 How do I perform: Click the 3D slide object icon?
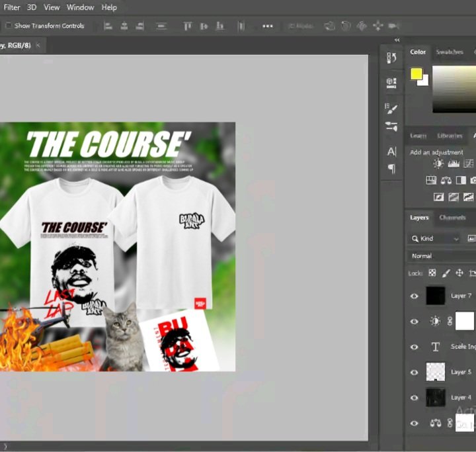pyautogui.click(x=378, y=26)
